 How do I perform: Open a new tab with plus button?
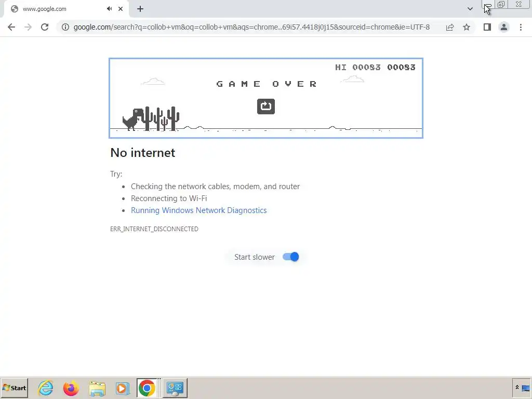140,9
